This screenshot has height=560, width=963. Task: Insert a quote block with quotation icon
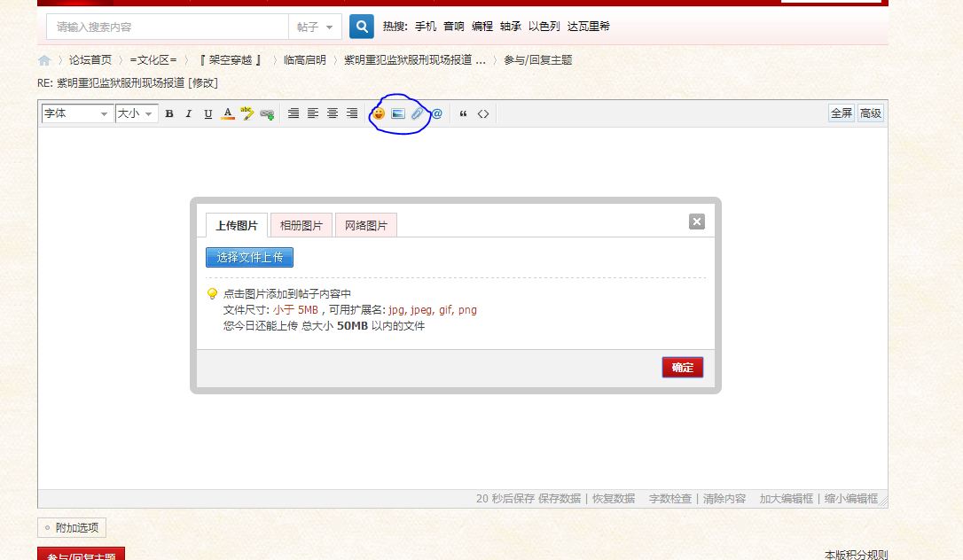463,113
